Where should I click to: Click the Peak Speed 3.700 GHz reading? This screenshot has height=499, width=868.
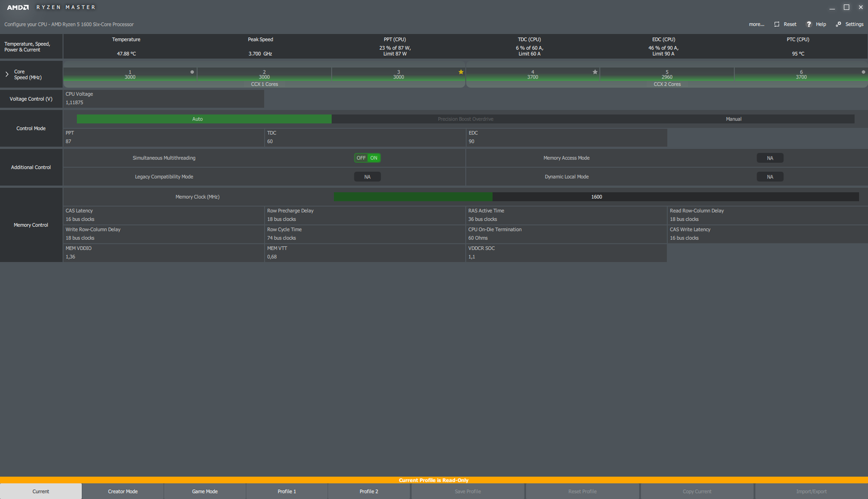[x=260, y=54]
